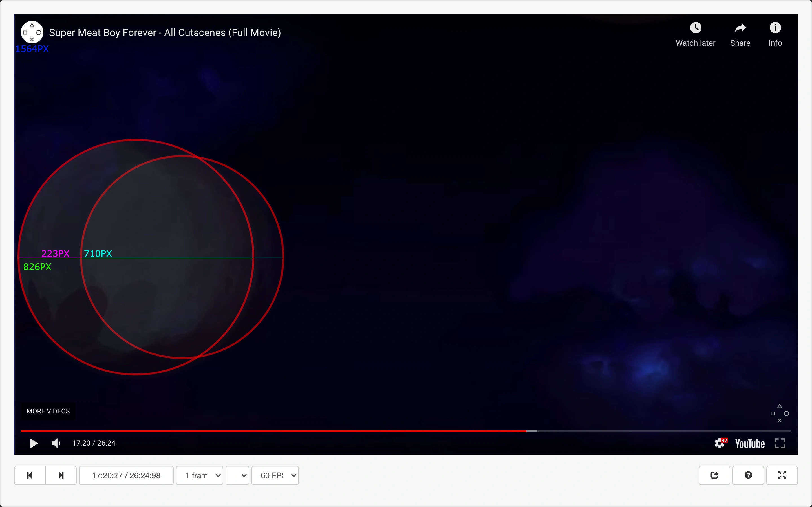812x507 pixels.
Task: Click the timecode input field
Action: tap(126, 475)
